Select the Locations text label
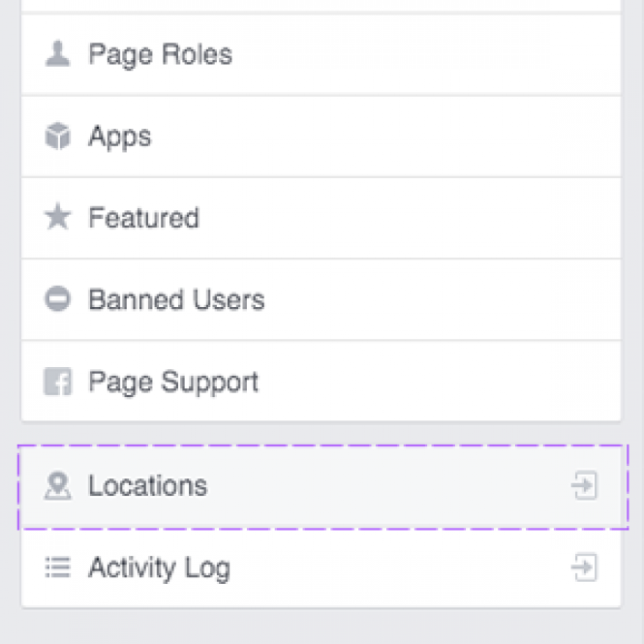 [x=148, y=485]
